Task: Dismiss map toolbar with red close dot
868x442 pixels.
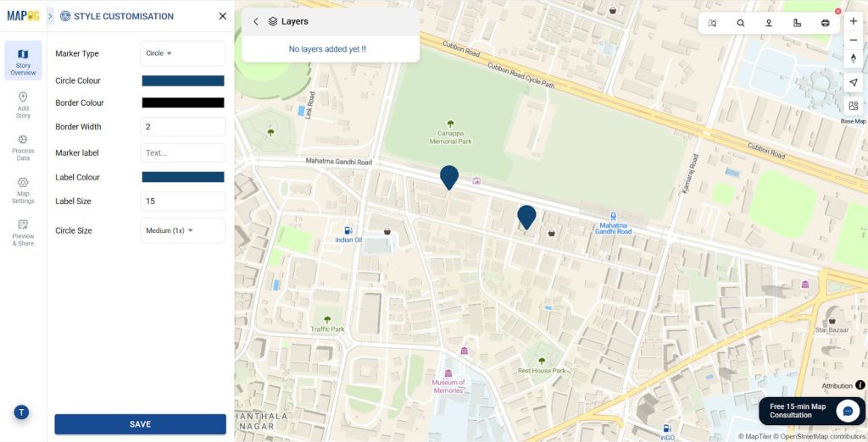Action: point(837,11)
